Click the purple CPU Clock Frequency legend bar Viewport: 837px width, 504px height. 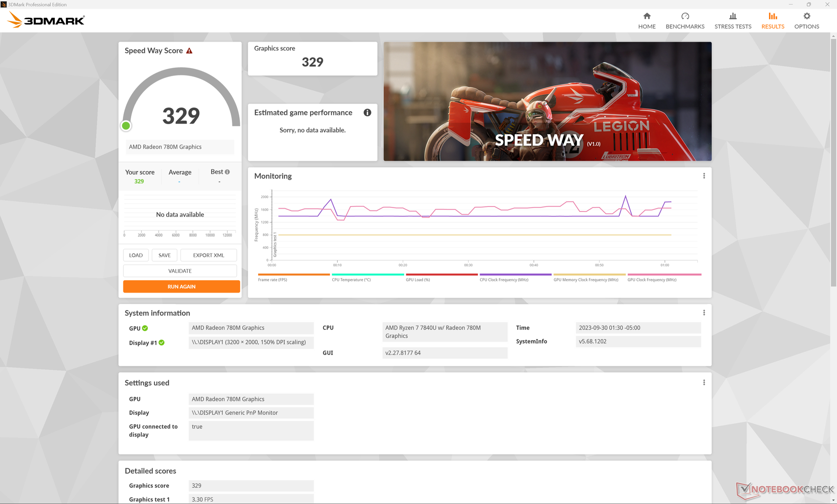coord(515,275)
